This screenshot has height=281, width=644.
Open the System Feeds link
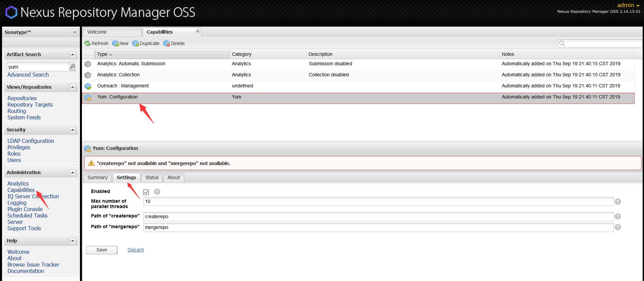pyautogui.click(x=24, y=117)
